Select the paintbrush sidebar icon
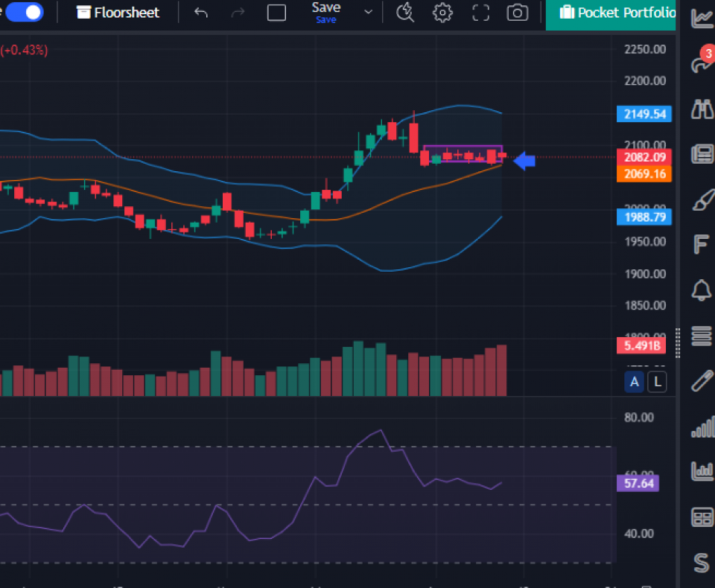715x588 pixels. (701, 199)
